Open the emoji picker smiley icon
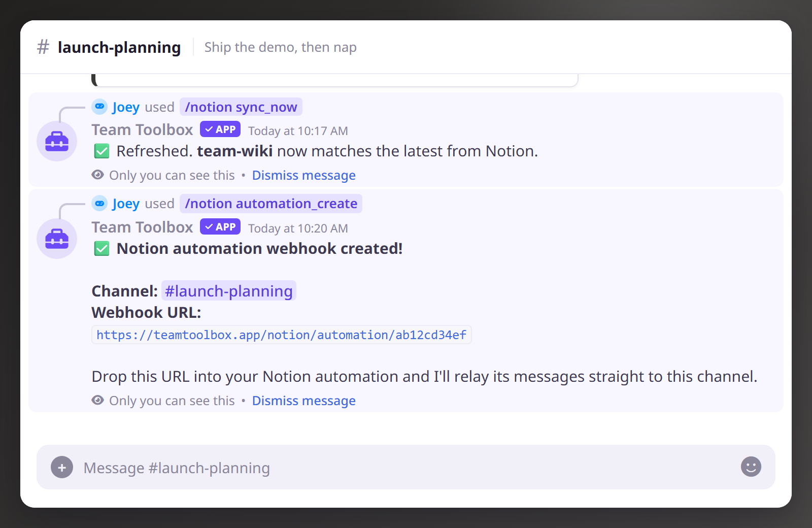The width and height of the screenshot is (812, 528). coord(751,467)
